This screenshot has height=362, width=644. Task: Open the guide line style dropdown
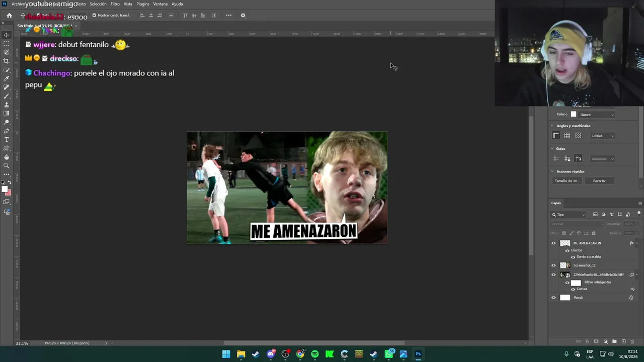[x=602, y=159]
